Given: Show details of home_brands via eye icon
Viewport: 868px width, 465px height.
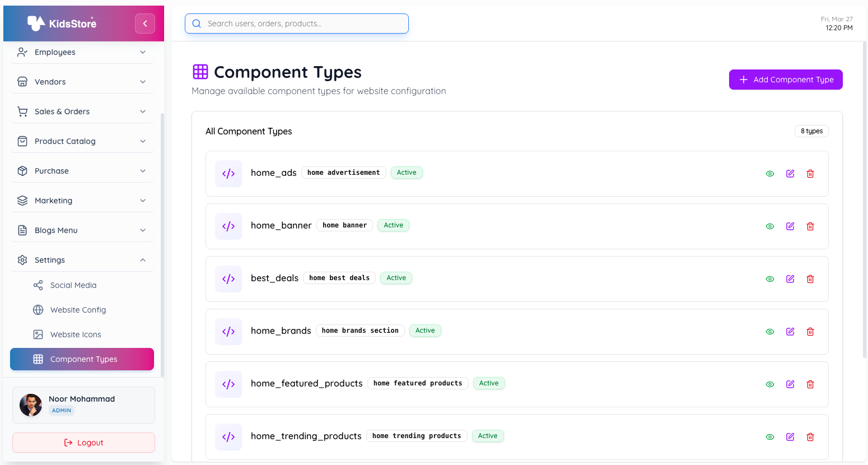Looking at the screenshot, I should (770, 331).
